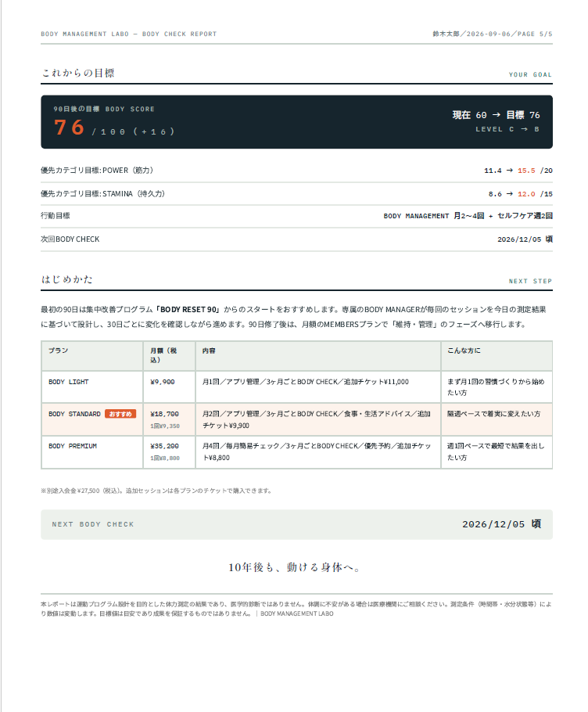Screen dimensions: 588x712
Task: Click the bold BODY RESET 90 program name
Action: 187,310
